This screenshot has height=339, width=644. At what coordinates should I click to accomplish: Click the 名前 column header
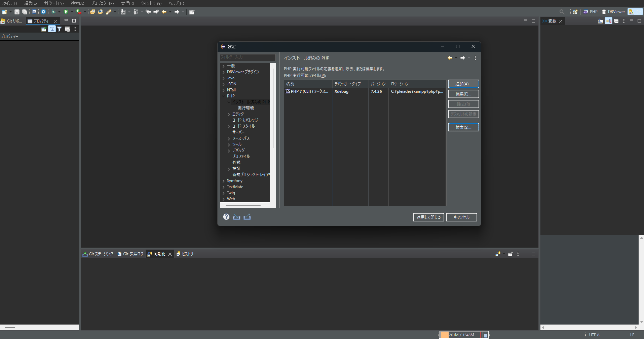pyautogui.click(x=308, y=84)
